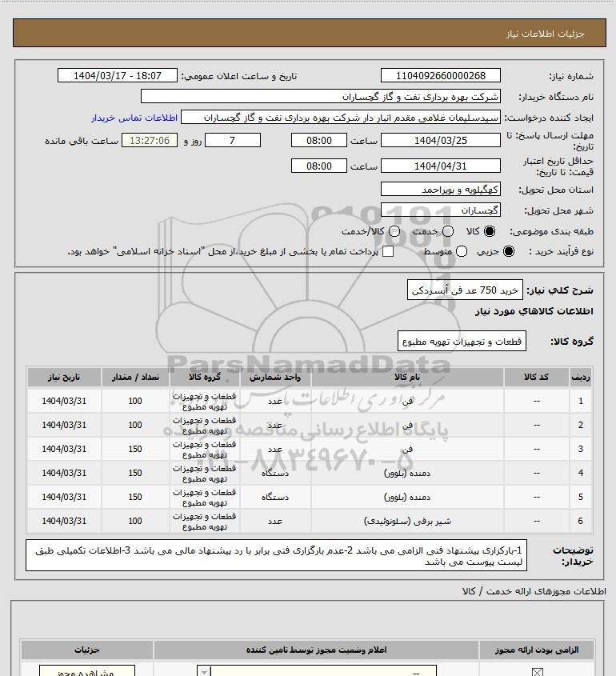Click the delivery province field کهگیلویه و بویراحمد

(x=441, y=190)
